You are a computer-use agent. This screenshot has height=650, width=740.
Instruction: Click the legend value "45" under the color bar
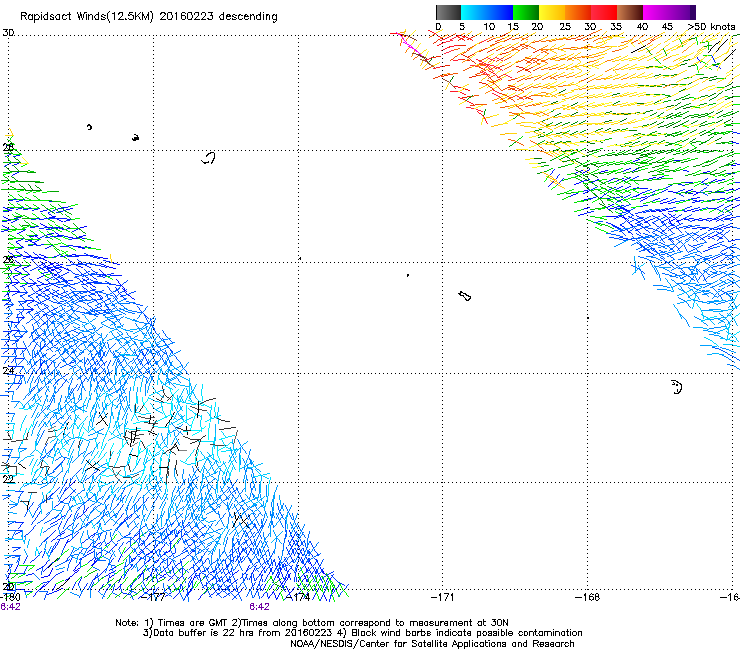click(667, 27)
